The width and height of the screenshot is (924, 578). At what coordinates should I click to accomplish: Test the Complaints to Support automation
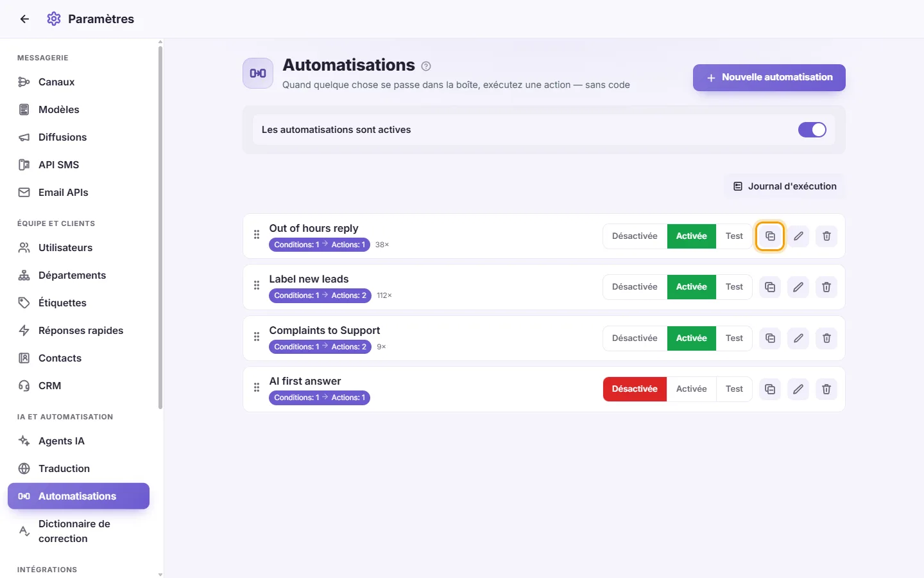pos(734,338)
